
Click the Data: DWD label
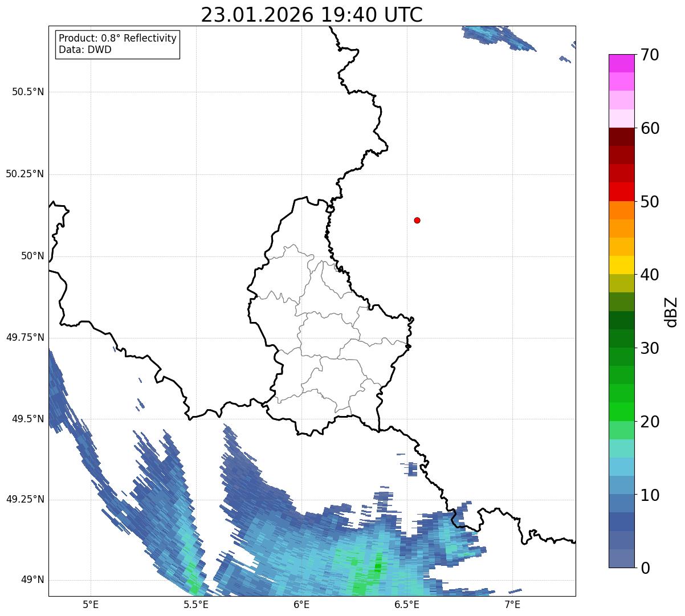(85, 50)
